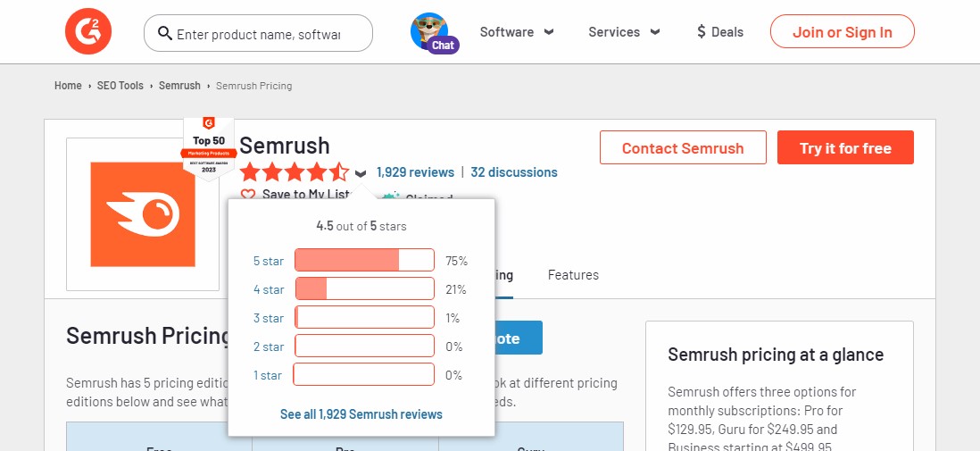This screenshot has width=980, height=451.
Task: Click the search magnifier icon
Action: pos(165,33)
